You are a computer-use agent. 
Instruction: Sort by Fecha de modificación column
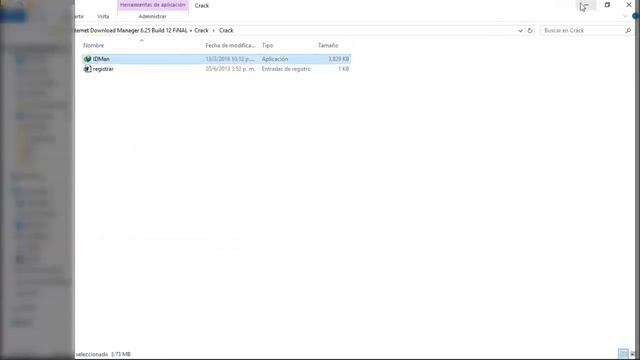coord(230,45)
